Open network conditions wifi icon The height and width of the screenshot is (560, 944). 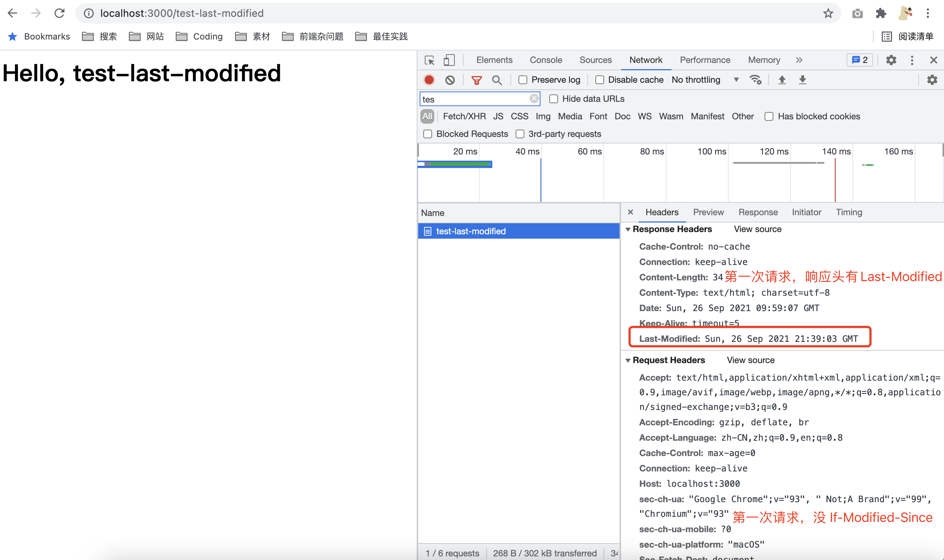[x=755, y=80]
